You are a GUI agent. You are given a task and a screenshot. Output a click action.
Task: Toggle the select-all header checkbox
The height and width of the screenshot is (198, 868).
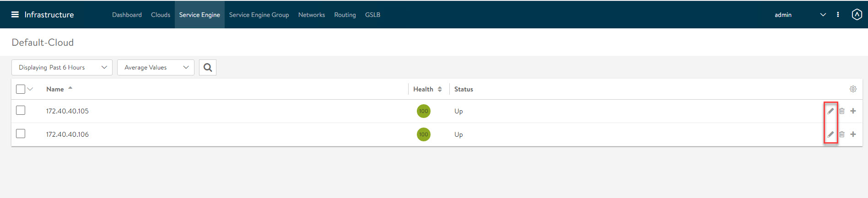pyautogui.click(x=21, y=89)
